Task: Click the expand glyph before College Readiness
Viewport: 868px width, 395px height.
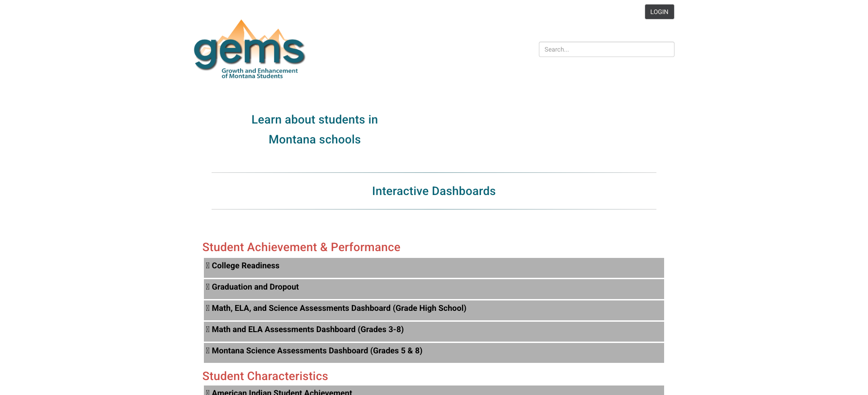Action: click(208, 266)
